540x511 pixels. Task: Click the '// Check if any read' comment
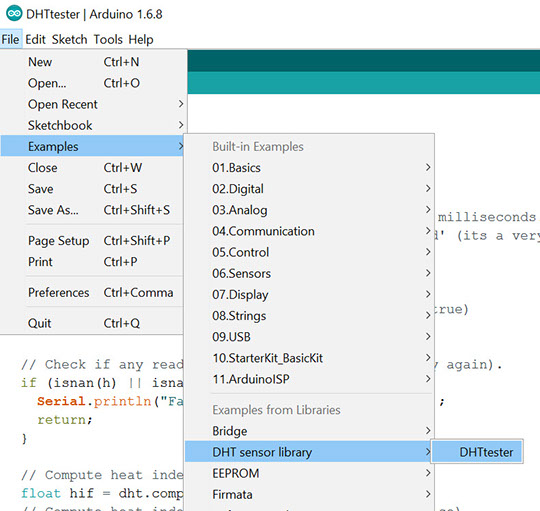click(102, 364)
